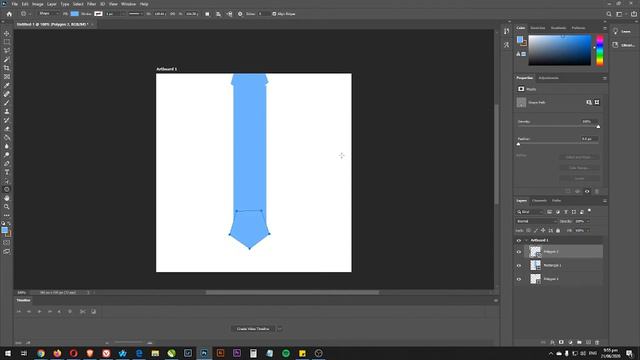Open the Shape tool mode dropdown
The height and width of the screenshot is (360, 640).
48,14
